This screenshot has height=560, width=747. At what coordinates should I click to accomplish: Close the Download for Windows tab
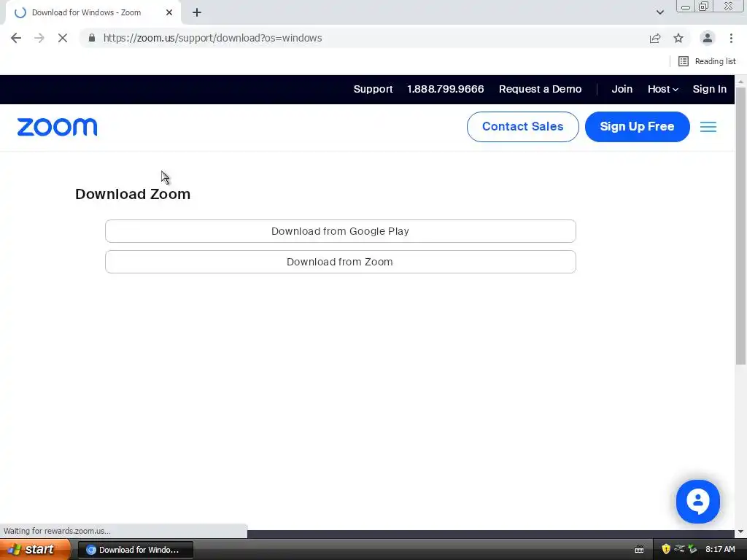[x=169, y=13]
